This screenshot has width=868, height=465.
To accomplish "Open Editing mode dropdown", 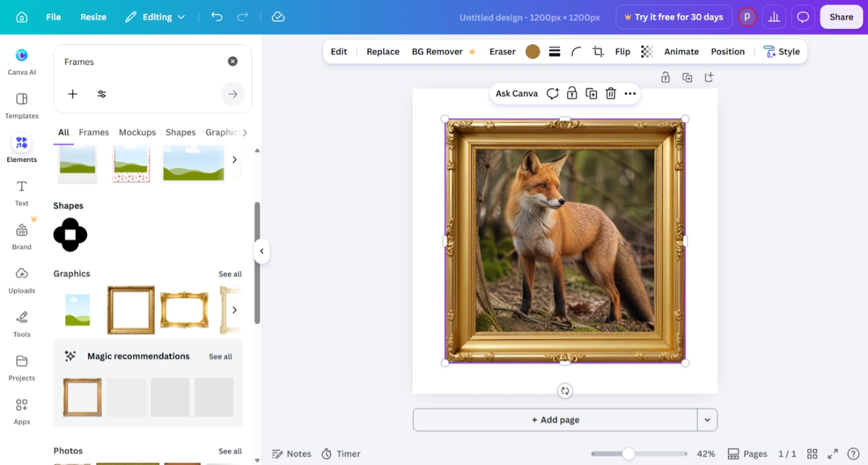I will (156, 17).
